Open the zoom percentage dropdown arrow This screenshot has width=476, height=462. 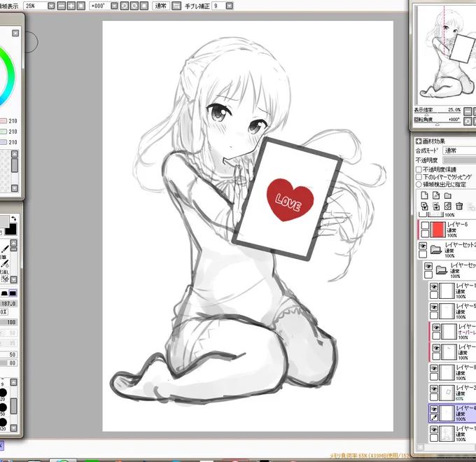(x=51, y=6)
